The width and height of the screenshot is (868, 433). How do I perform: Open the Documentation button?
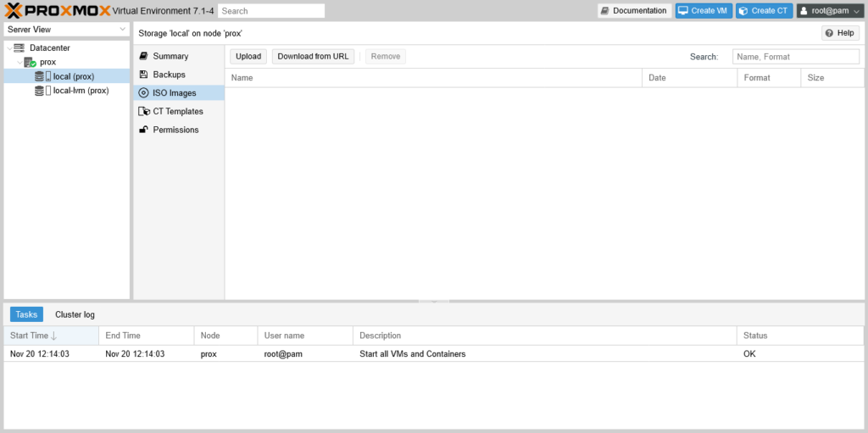coord(634,11)
